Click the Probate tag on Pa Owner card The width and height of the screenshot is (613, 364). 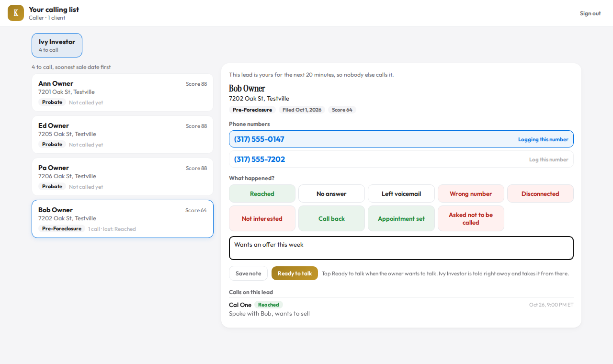pyautogui.click(x=52, y=187)
